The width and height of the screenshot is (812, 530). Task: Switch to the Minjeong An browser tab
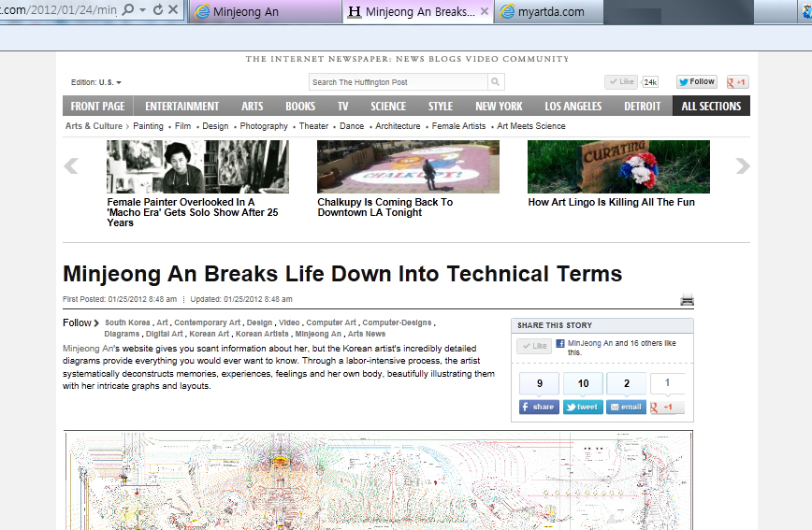[x=265, y=11]
